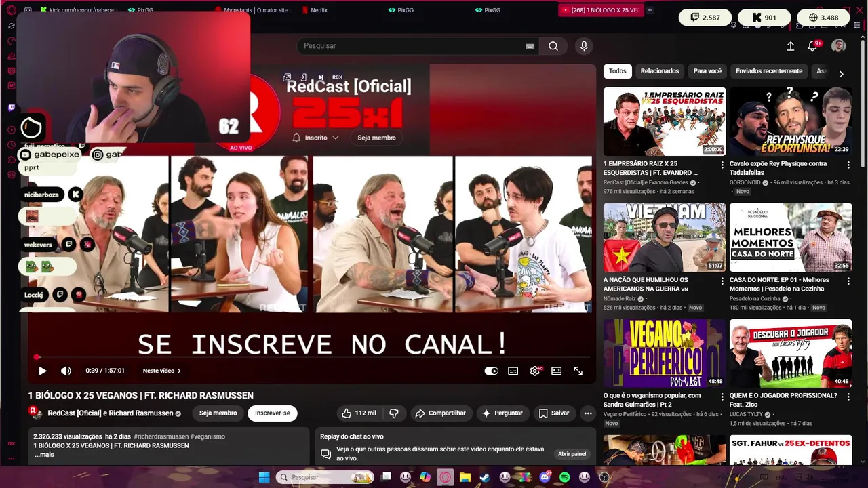
Task: Like the video showing 112 mil
Action: pos(359,413)
